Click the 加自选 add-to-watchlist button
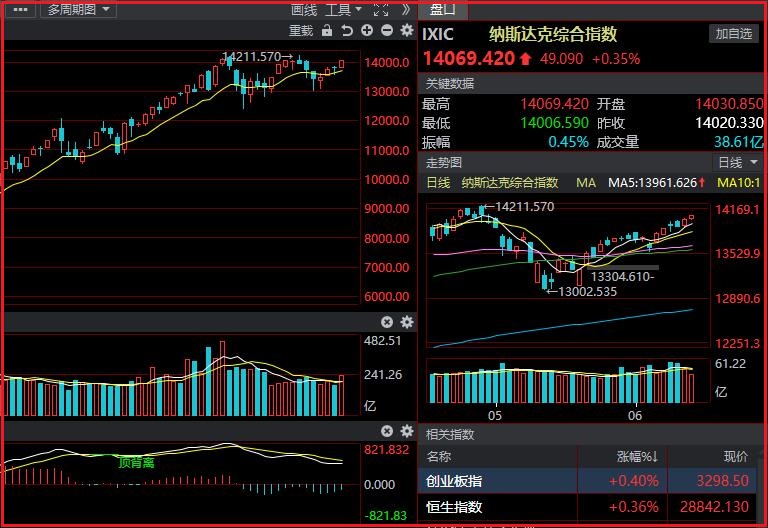Viewport: 768px width, 528px height. point(734,33)
